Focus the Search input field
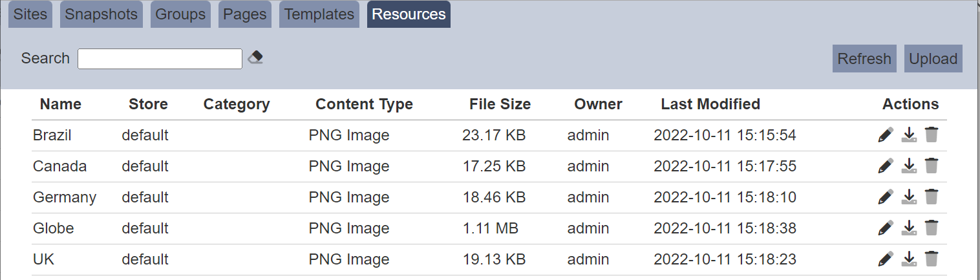The width and height of the screenshot is (980, 280). [x=160, y=58]
